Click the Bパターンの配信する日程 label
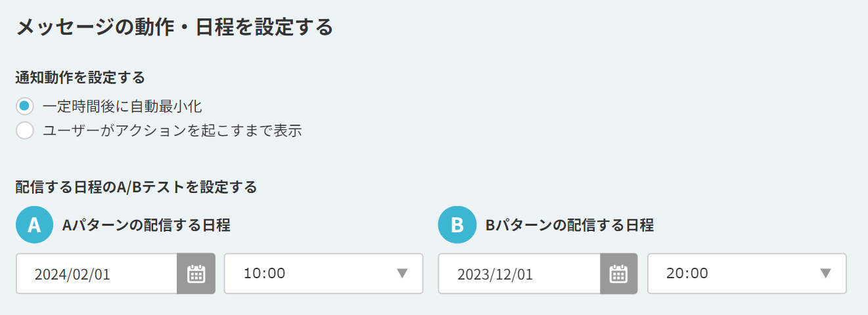This screenshot has height=315, width=868. click(x=569, y=225)
